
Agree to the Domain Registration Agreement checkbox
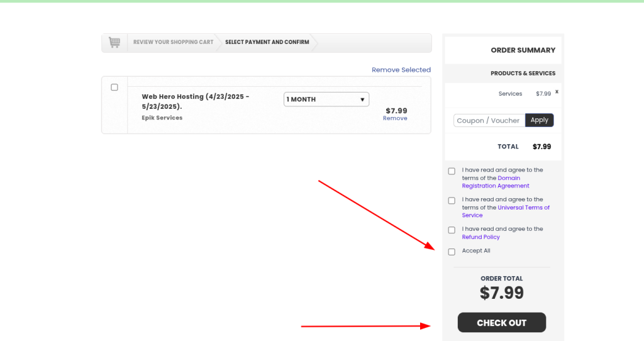452,171
